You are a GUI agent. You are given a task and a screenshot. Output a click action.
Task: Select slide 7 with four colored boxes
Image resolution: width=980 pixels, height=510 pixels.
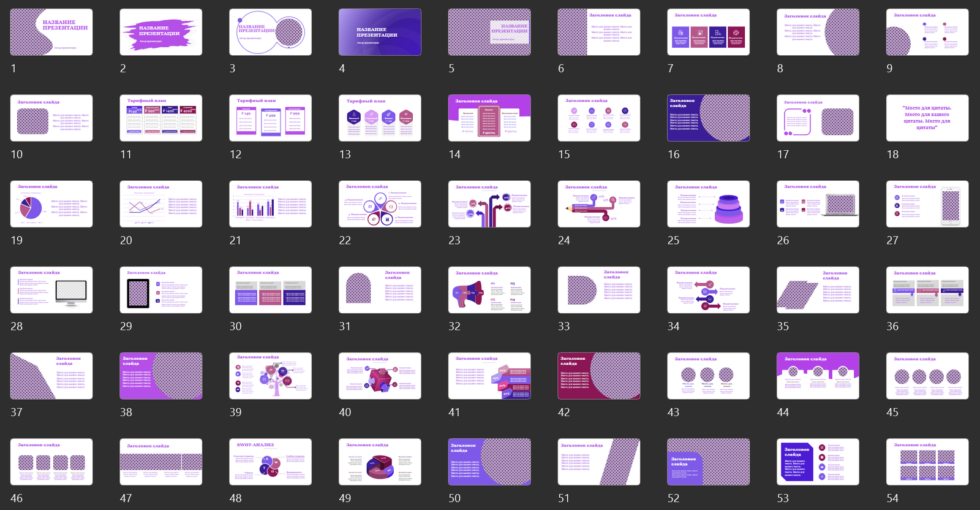pyautogui.click(x=708, y=32)
